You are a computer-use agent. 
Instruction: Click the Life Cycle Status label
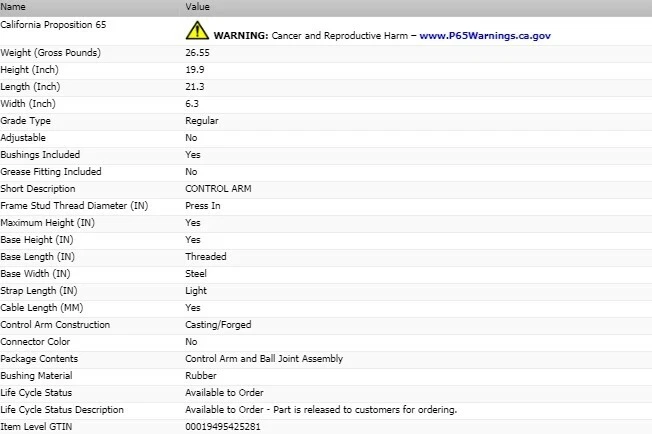pos(36,393)
